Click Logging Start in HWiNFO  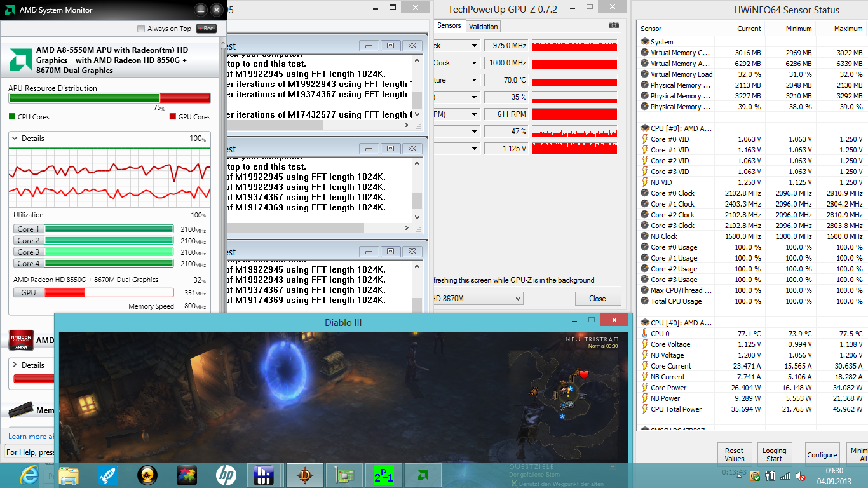pyautogui.click(x=774, y=454)
